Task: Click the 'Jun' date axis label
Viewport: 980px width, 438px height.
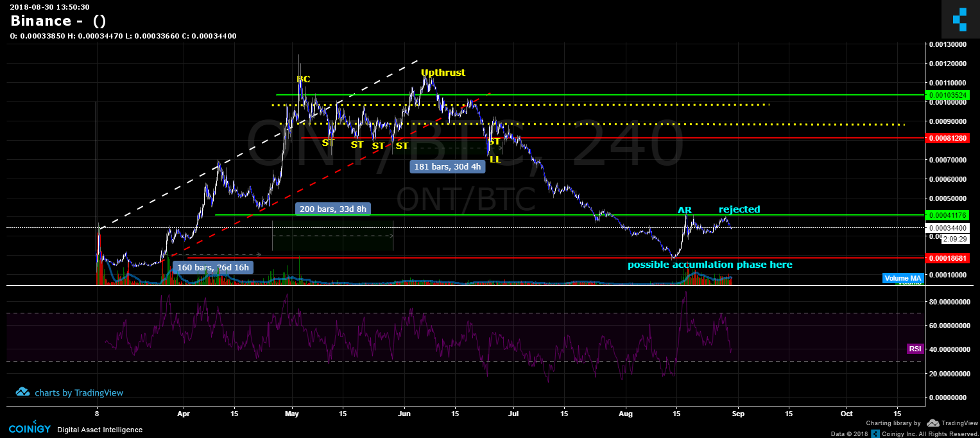Action: [x=404, y=414]
